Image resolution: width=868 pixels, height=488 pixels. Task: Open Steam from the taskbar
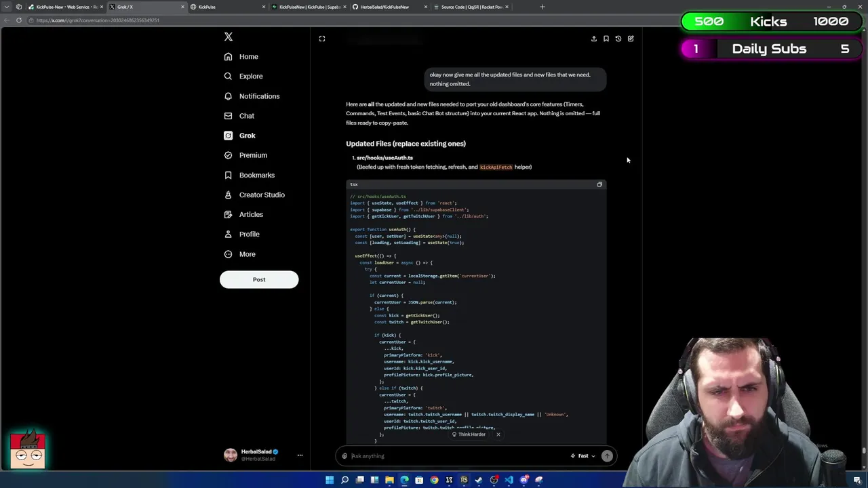tap(479, 480)
